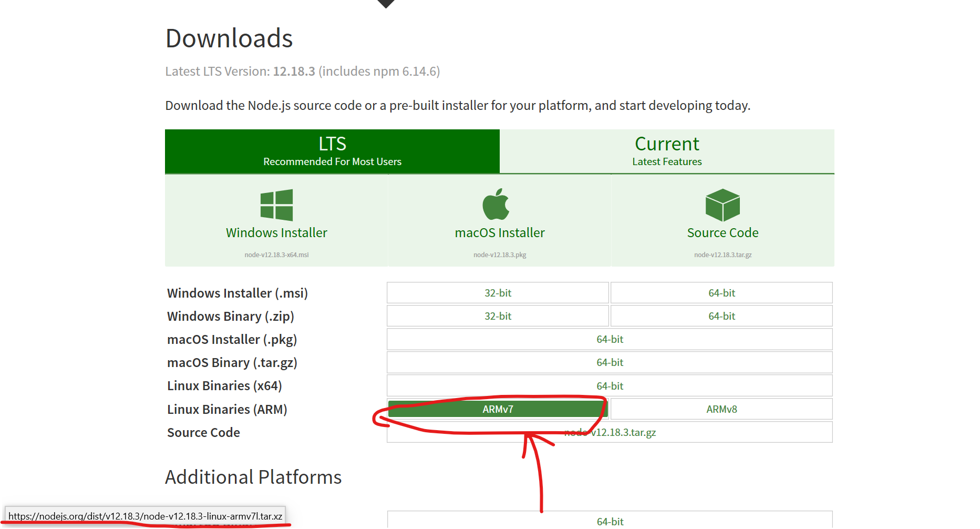Open the Source Code download link
Viewport: 980px width, 529px height.
coord(723,221)
